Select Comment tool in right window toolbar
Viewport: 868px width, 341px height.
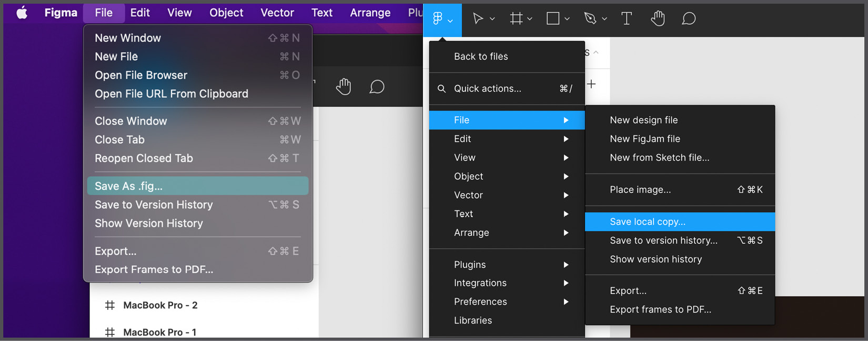[x=689, y=19]
